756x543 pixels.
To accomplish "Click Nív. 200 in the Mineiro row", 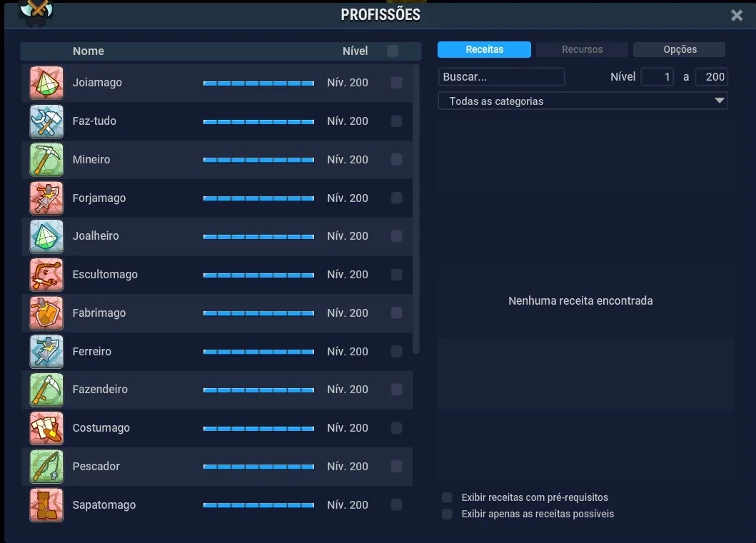I will tap(347, 160).
